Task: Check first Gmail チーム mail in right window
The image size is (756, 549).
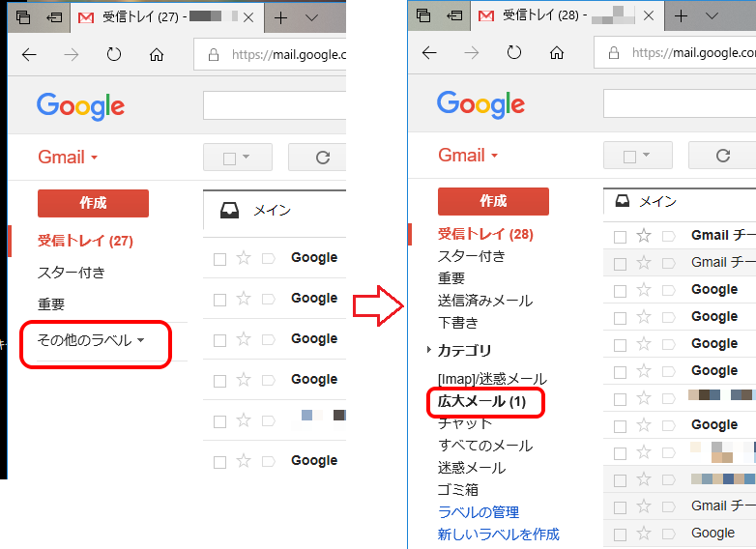Action: click(620, 237)
